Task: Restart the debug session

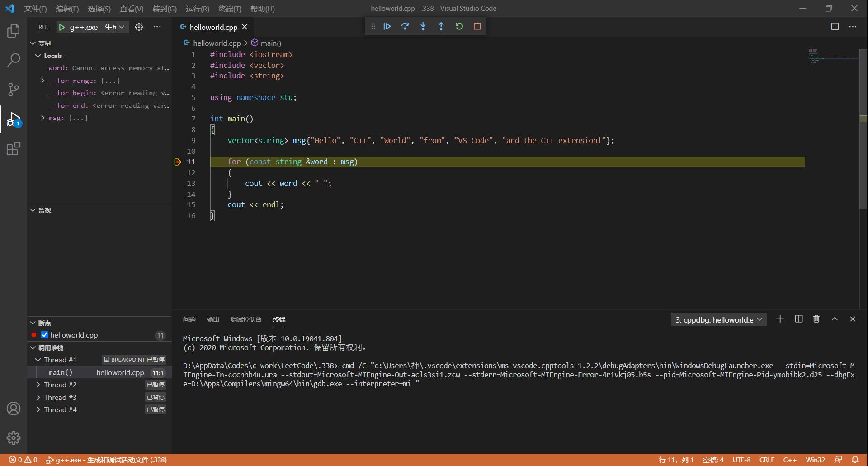Action: [459, 26]
